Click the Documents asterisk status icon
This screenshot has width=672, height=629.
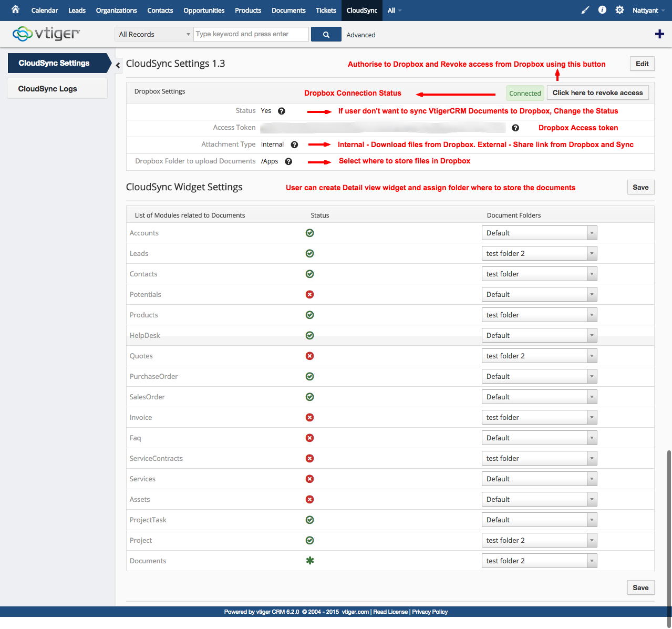[x=310, y=561]
